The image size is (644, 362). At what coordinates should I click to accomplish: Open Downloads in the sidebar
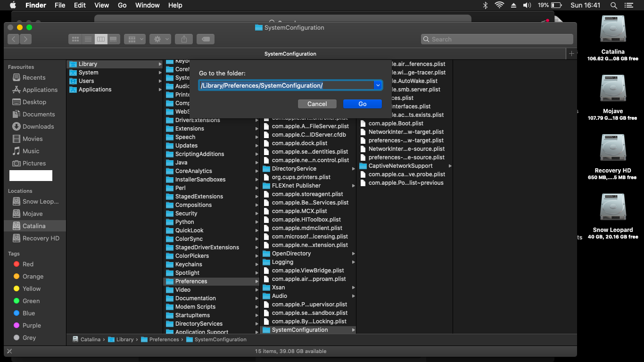38,127
